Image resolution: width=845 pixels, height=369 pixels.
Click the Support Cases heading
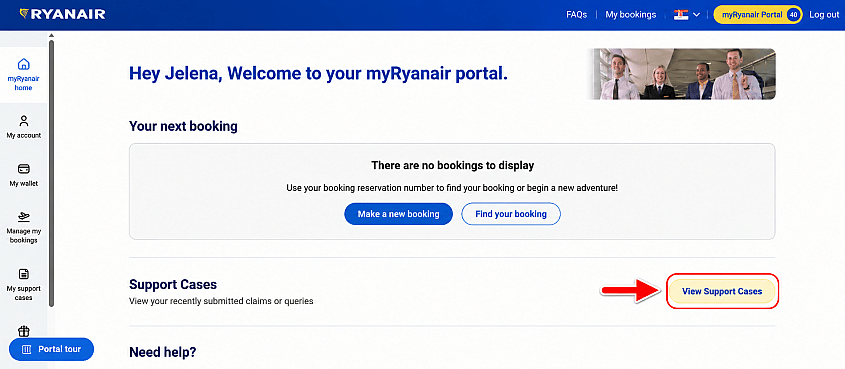click(173, 284)
